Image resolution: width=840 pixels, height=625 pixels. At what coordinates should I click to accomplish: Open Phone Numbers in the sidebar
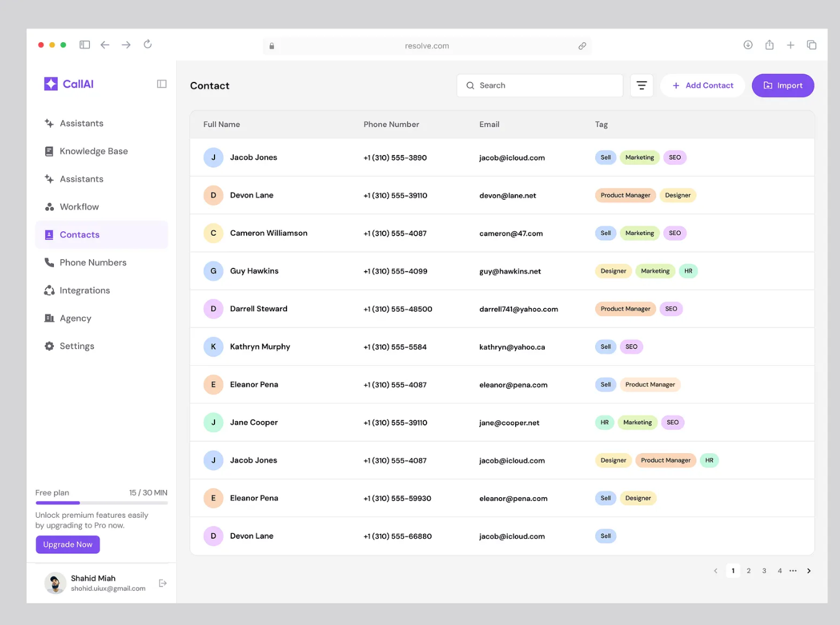tap(102, 263)
